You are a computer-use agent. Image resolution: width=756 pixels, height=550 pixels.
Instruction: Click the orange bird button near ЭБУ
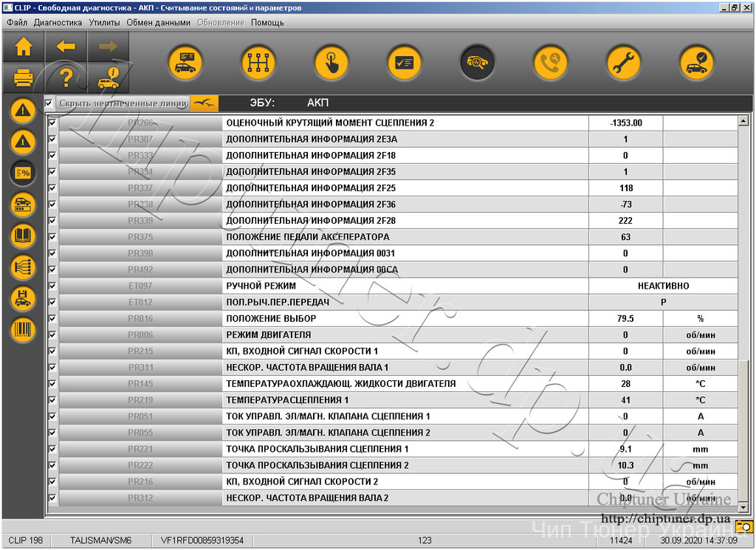pyautogui.click(x=205, y=103)
